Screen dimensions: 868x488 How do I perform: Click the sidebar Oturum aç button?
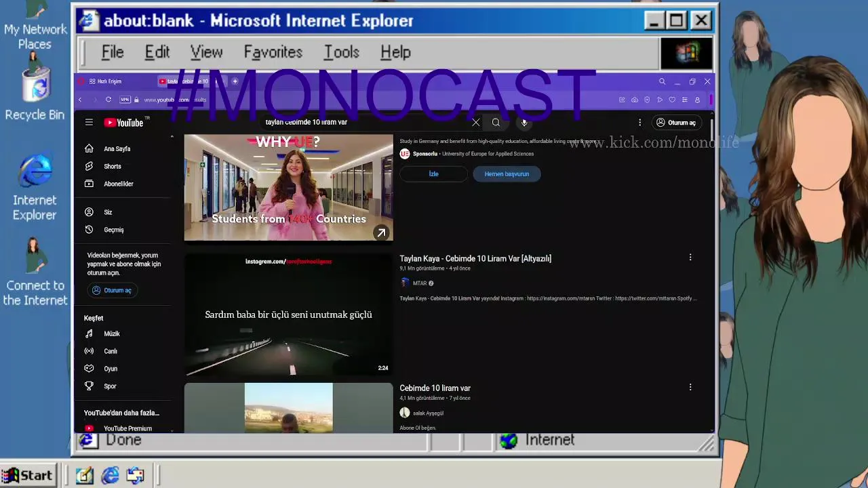pyautogui.click(x=112, y=290)
